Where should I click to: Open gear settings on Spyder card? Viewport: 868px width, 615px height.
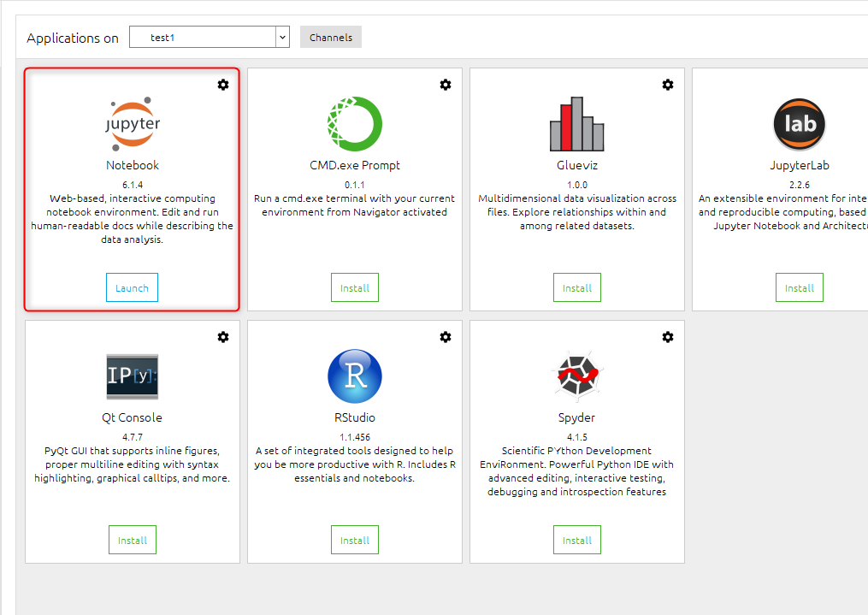coord(668,337)
